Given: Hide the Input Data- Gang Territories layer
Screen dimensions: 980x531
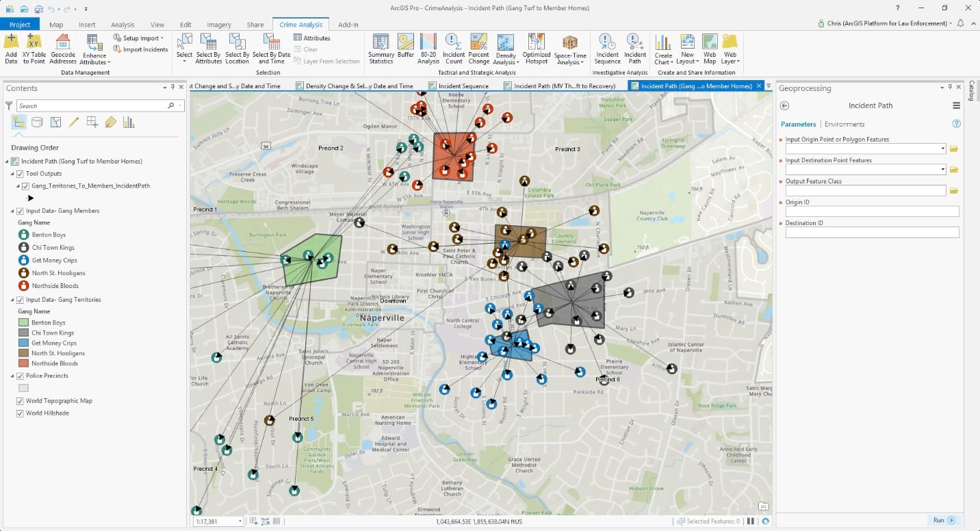Looking at the screenshot, I should click(20, 300).
